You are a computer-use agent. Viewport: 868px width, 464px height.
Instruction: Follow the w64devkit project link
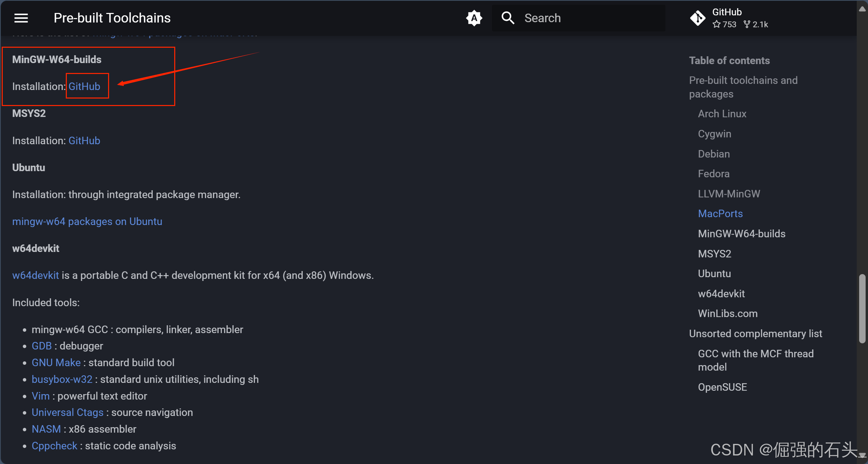(x=35, y=275)
